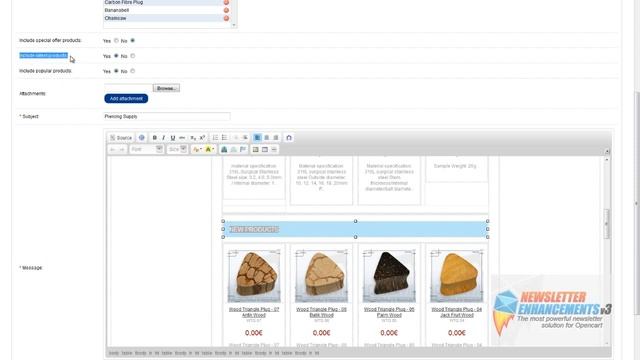Select the Carbon Fibre Plug list row
The width and height of the screenshot is (640, 360).
click(x=167, y=2)
